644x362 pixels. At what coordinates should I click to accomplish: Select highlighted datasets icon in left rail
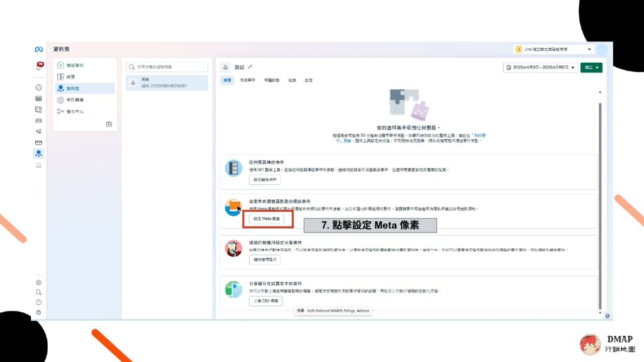[38, 153]
